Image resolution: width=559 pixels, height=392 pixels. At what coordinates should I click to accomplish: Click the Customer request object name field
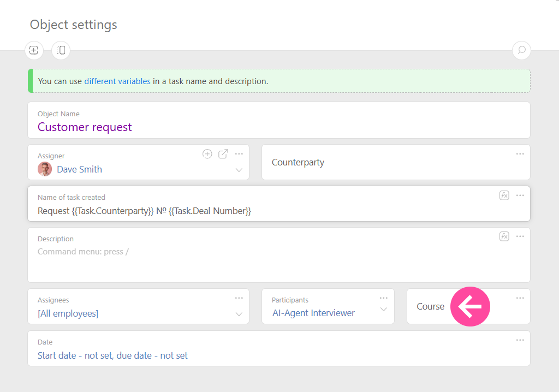pos(85,127)
